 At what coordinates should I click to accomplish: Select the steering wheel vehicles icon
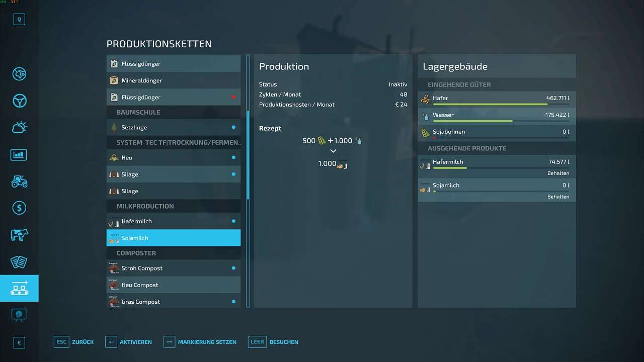click(19, 101)
